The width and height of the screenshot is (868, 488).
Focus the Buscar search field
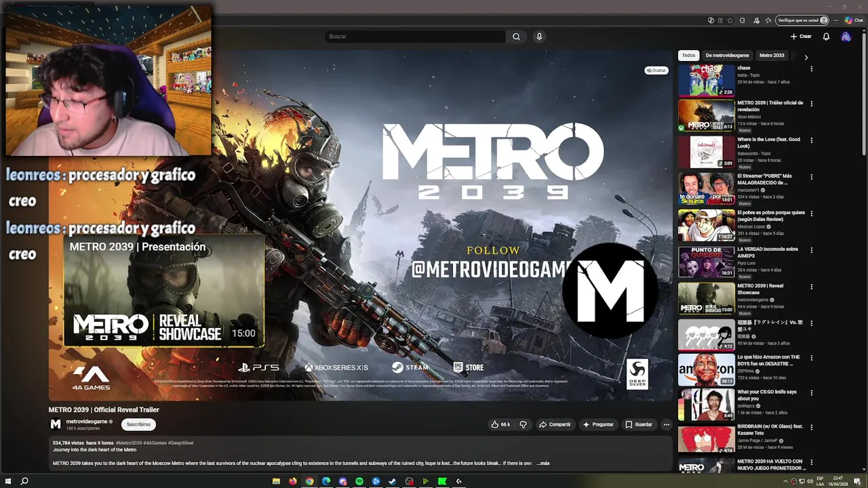pyautogui.click(x=415, y=37)
